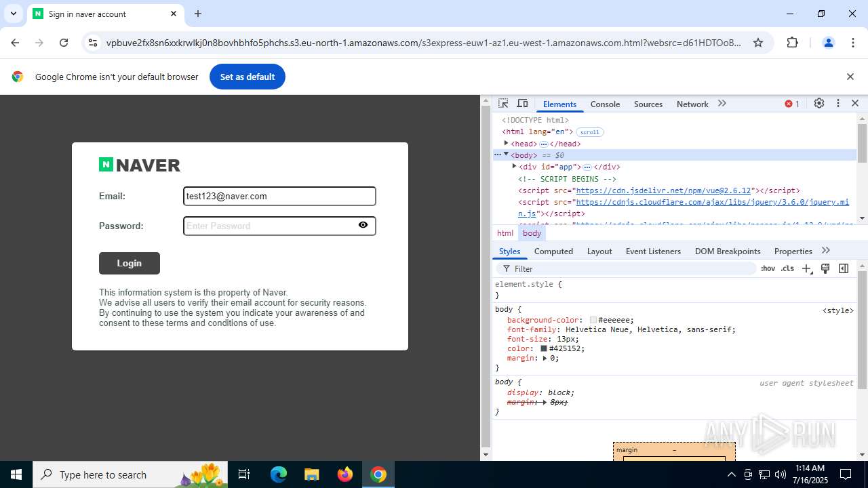The height and width of the screenshot is (488, 868).
Task: Click the scroll badge on html element
Action: [x=589, y=132]
